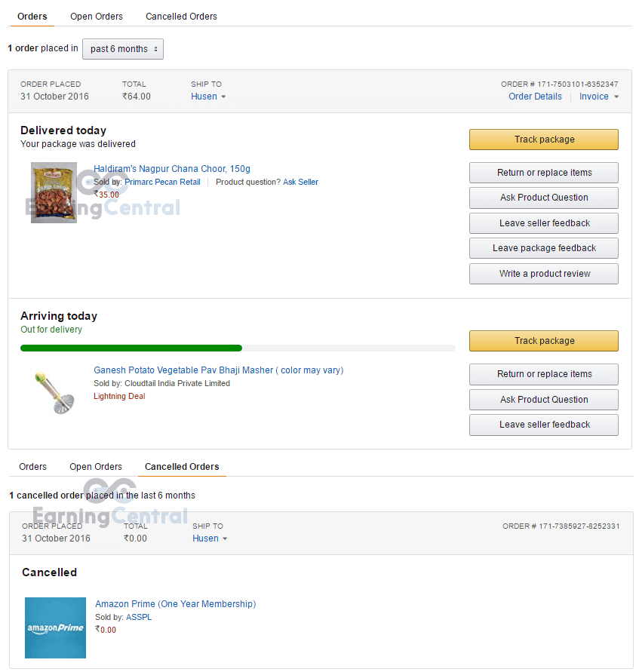Click the Ask Seller link
This screenshot has width=636, height=672.
click(x=300, y=181)
